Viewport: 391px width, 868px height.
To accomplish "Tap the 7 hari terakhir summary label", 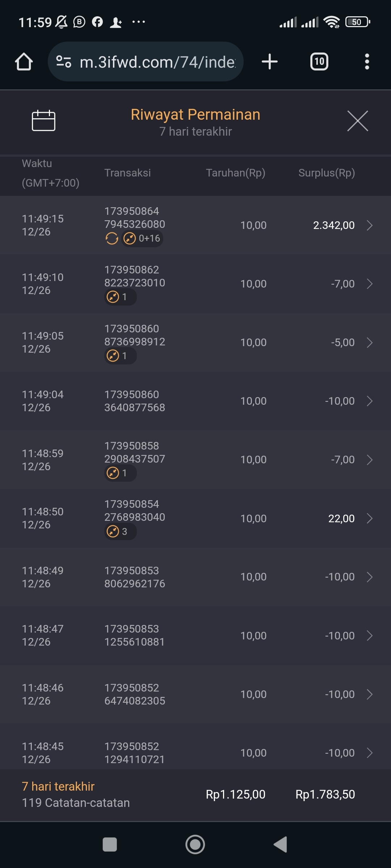I will [58, 787].
